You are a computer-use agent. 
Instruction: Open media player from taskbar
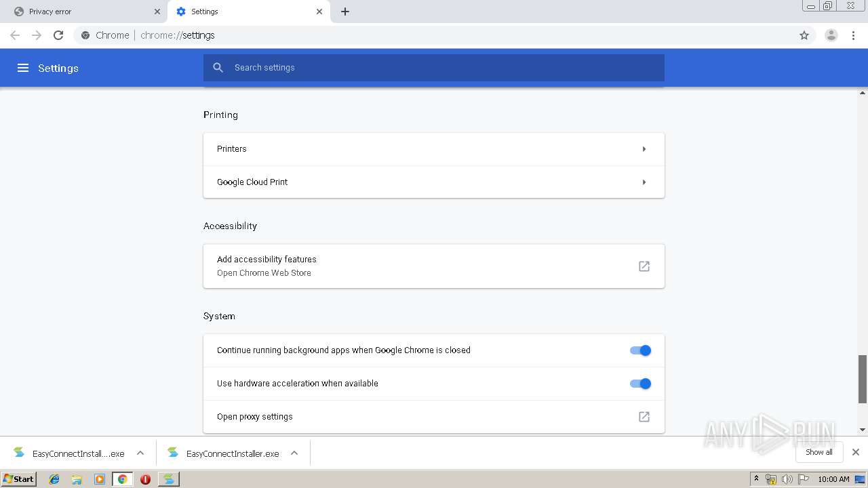point(100,479)
